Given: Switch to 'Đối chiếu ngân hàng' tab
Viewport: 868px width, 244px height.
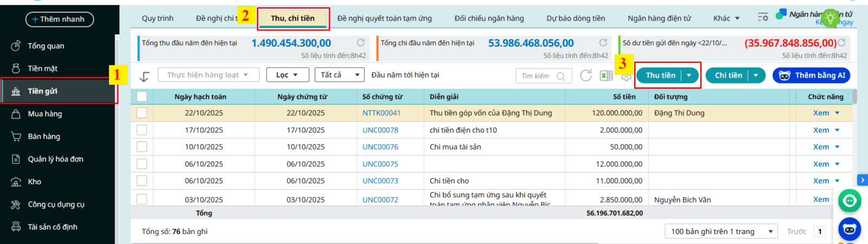Looking at the screenshot, I should [489, 18].
